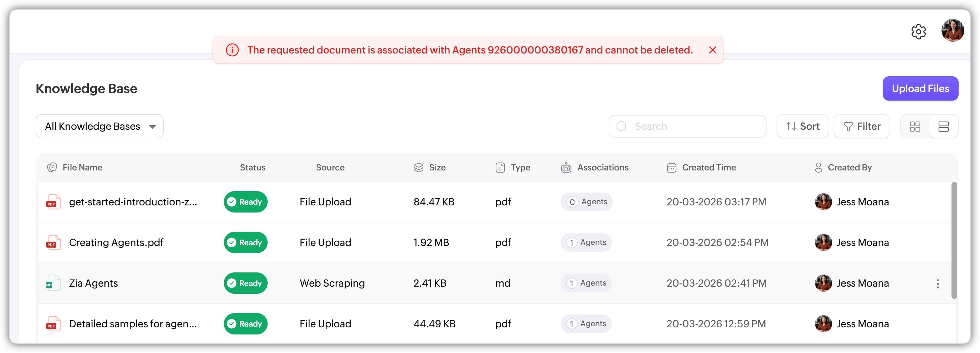
Task: Click the File Name column header
Action: click(82, 168)
